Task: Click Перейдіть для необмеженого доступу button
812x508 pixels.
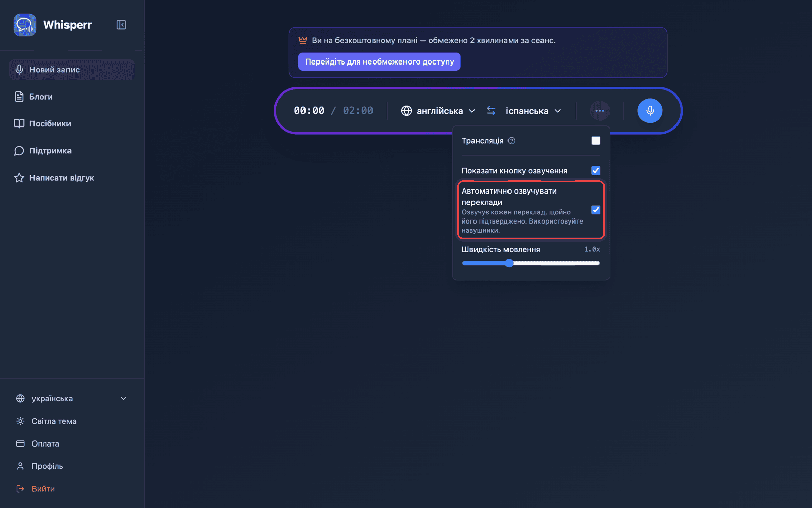Action: click(379, 61)
